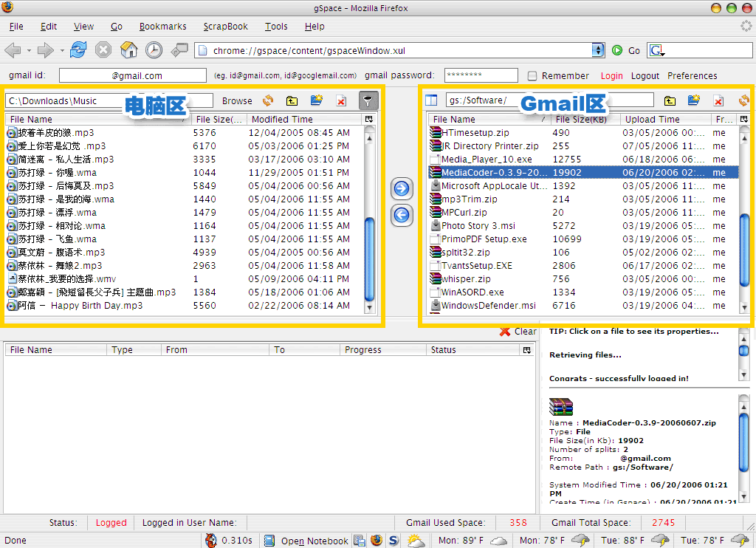The height and width of the screenshot is (548, 756).
Task: Open transfer queue column picker
Action: 526,350
